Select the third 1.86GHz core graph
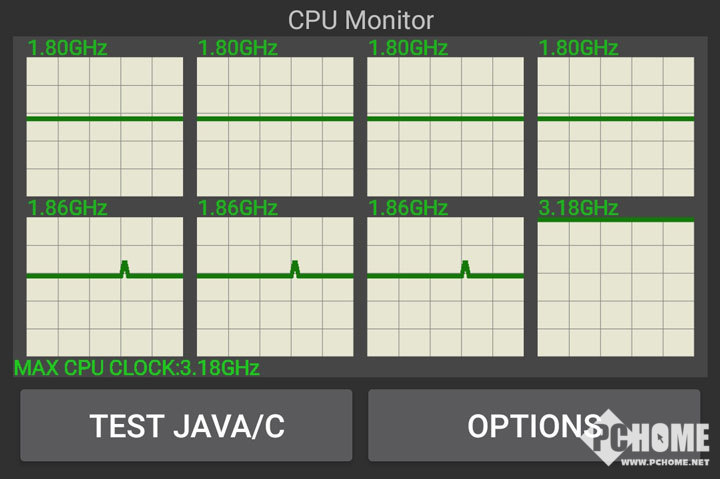 coord(445,287)
